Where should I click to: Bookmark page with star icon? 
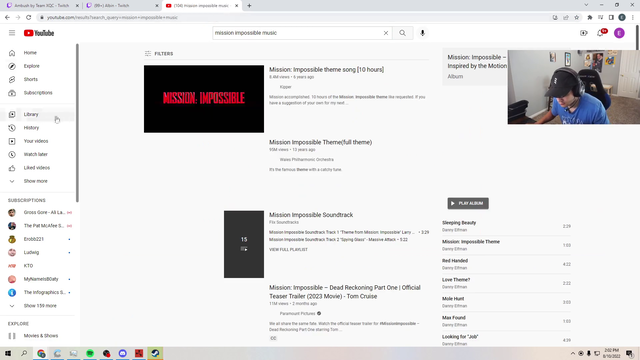[x=576, y=18]
